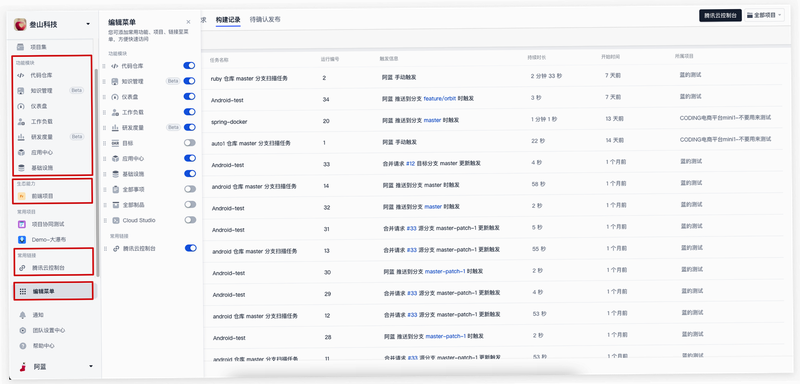Click the 通知 bell icon
800x384 pixels.
coord(22,315)
